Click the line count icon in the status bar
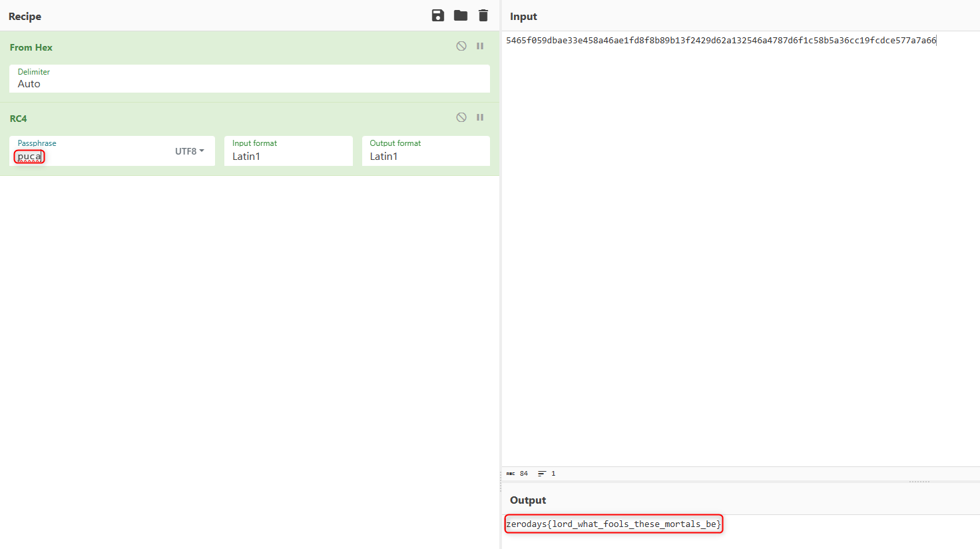The image size is (980, 549). 542,474
